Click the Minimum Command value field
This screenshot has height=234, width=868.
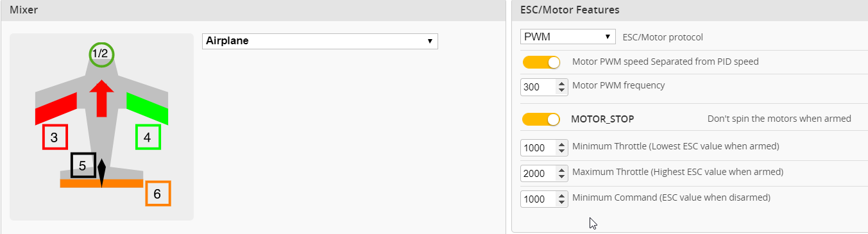tap(544, 199)
